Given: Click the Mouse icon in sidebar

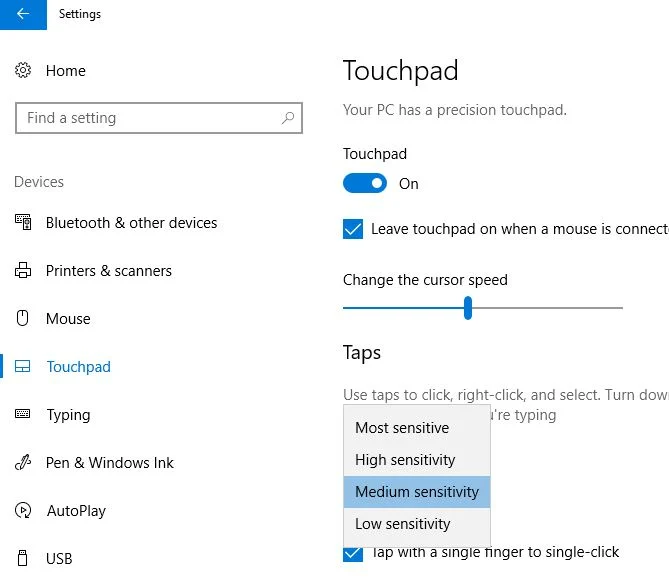Looking at the screenshot, I should [x=23, y=319].
